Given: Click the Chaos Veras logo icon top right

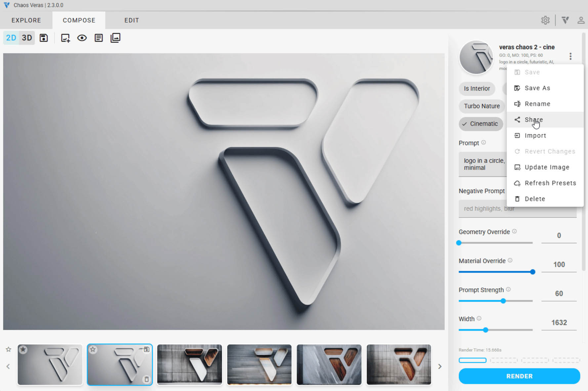Looking at the screenshot, I should coord(565,20).
